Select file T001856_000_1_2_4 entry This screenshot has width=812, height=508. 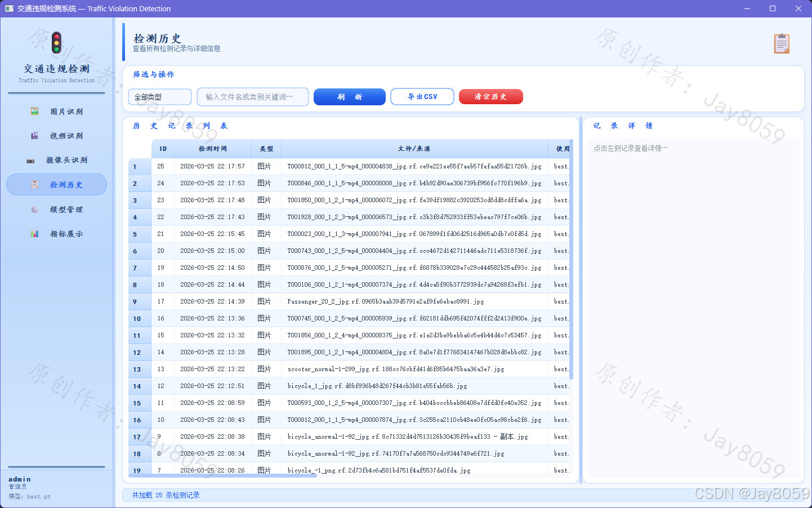(x=414, y=335)
